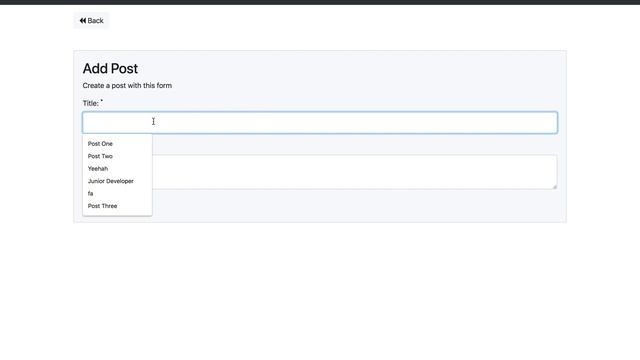Viewport: 640px width, 360px height.
Task: Choose 'Post One' autofill suggestion
Action: point(117,144)
